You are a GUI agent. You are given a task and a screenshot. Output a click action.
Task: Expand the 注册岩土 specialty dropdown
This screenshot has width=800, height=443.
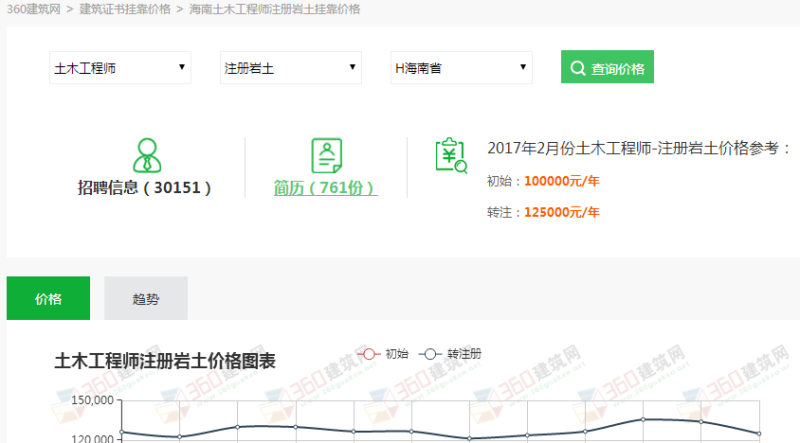[291, 68]
